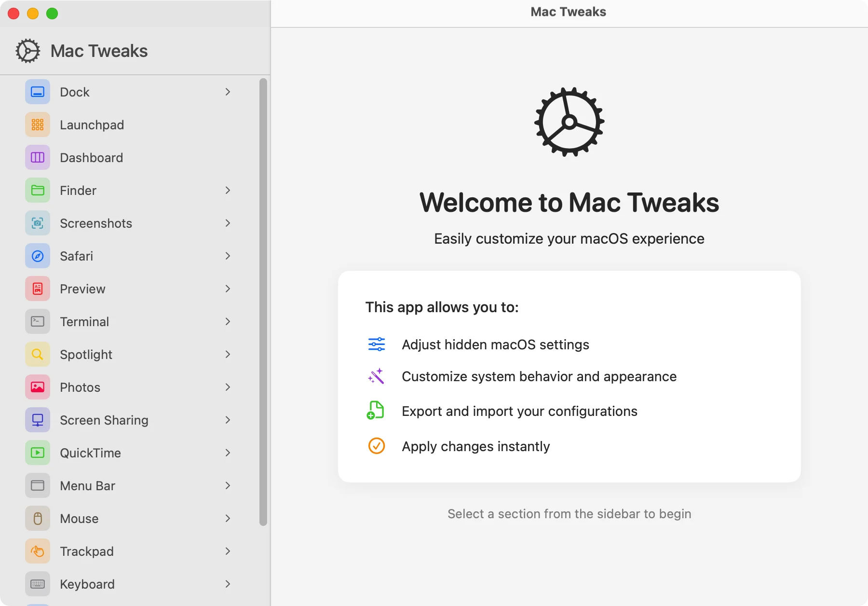Click the large gear logo in welcome pane
This screenshot has height=606, width=868.
coord(570,122)
